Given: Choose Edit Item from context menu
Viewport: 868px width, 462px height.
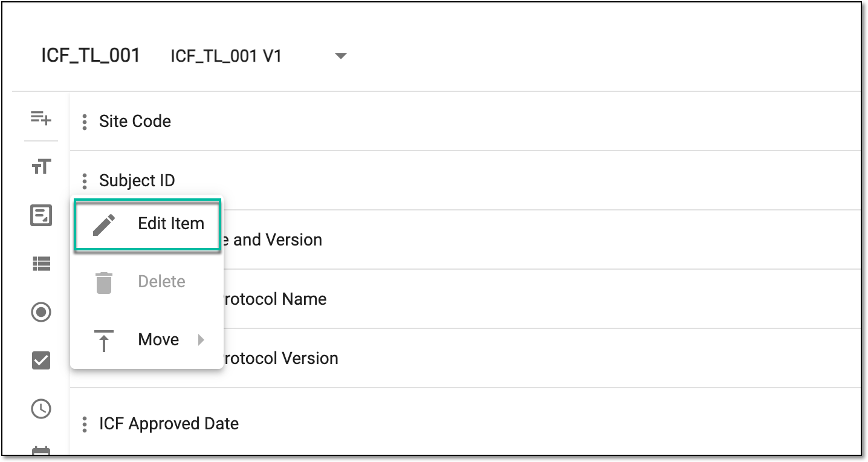Looking at the screenshot, I should click(147, 224).
